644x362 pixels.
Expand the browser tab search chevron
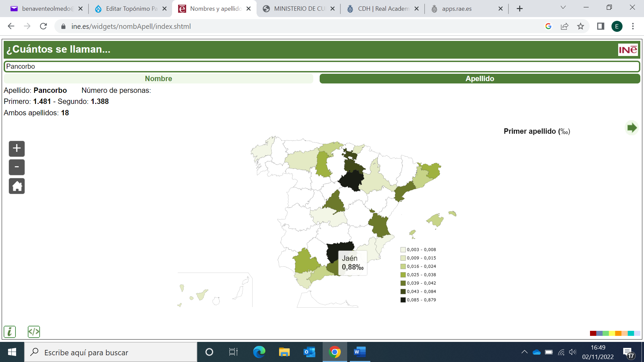(563, 8)
